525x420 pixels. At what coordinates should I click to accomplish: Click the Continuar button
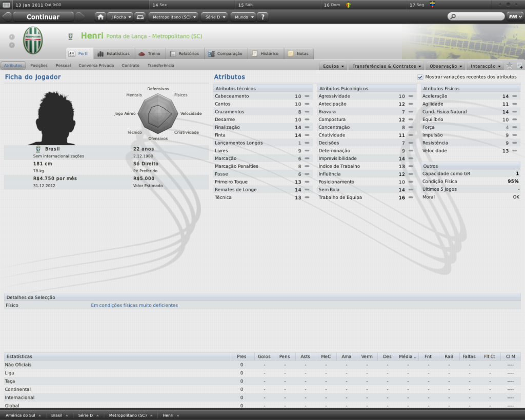[x=44, y=17]
